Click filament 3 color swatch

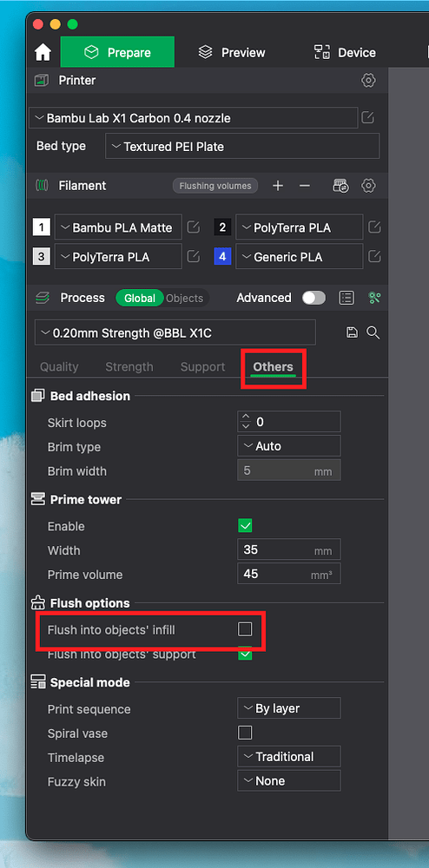click(42, 256)
